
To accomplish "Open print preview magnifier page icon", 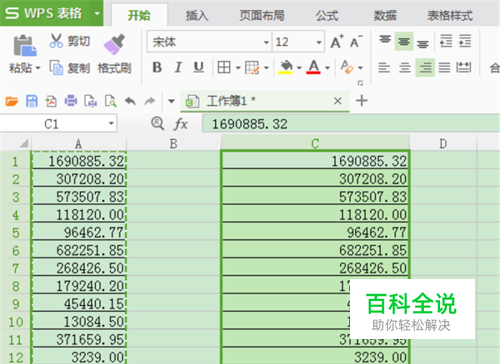I will click(x=110, y=101).
